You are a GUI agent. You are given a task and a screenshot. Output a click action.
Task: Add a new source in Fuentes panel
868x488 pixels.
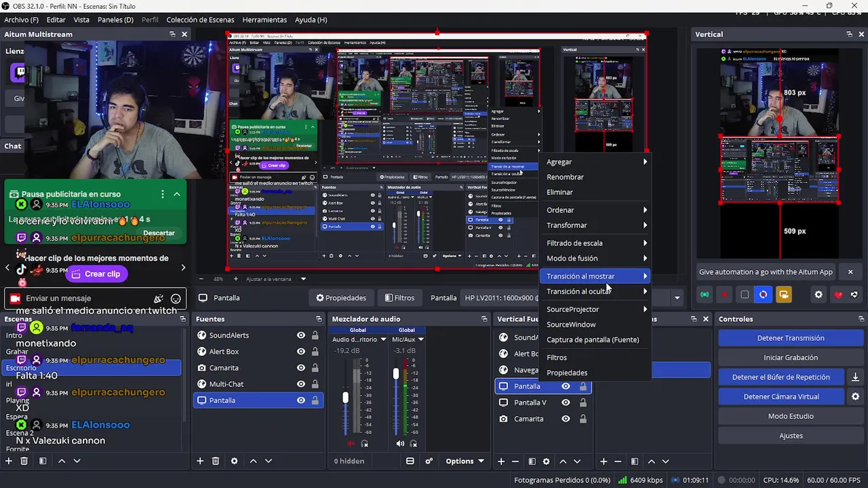[200, 461]
